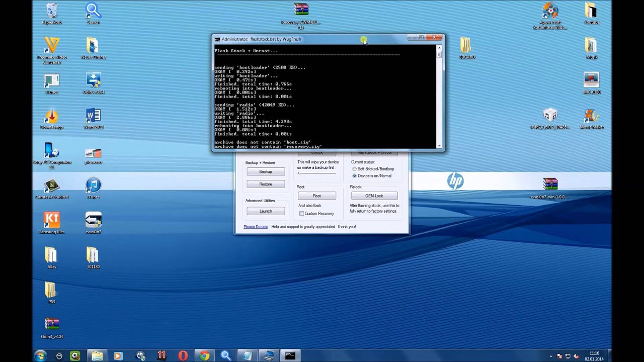The height and width of the screenshot is (362, 644).
Task: Switch to the cmd console taskbar button
Action: 290,355
